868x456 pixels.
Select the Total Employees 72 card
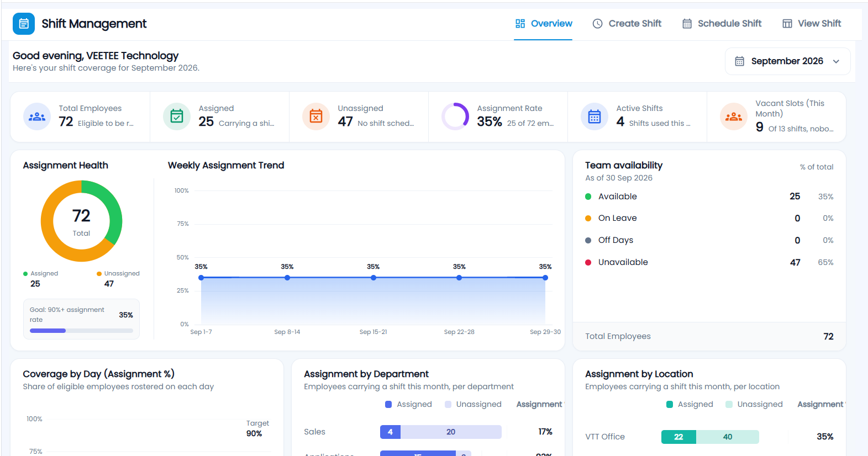tap(80, 116)
